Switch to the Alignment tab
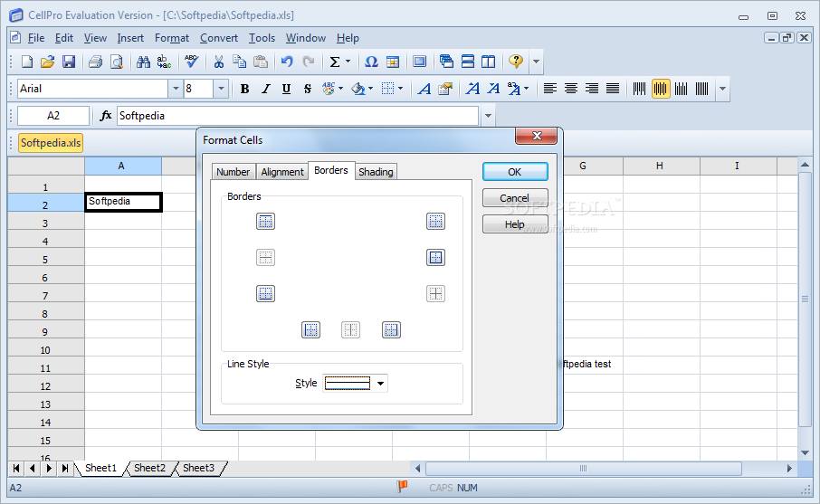This screenshot has width=820, height=504. (281, 172)
